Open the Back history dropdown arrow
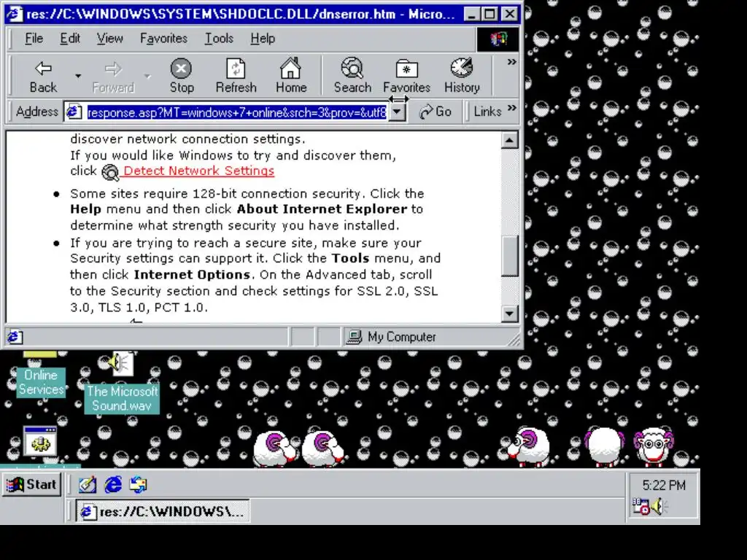 (x=77, y=76)
